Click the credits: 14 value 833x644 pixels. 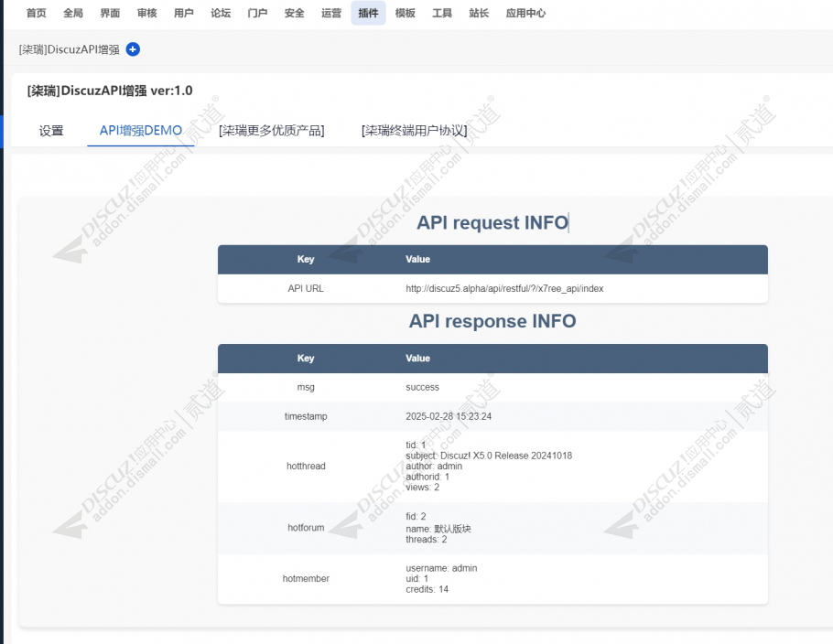[x=427, y=589]
